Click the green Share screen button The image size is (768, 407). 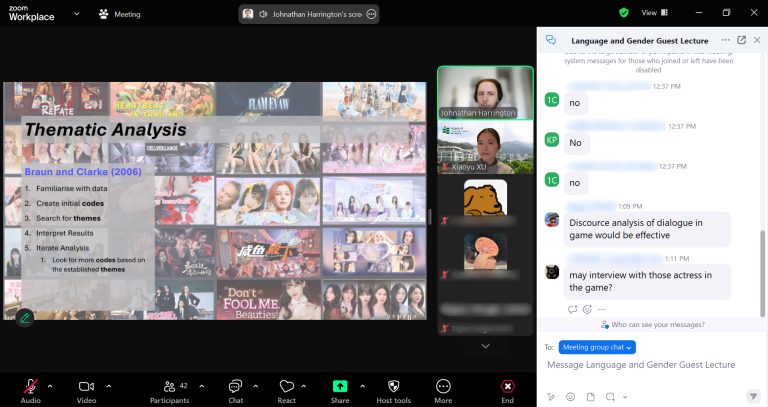pyautogui.click(x=340, y=391)
